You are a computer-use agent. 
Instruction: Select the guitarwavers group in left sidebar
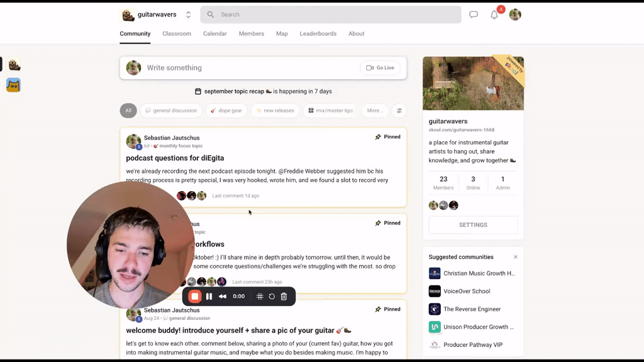[14, 65]
